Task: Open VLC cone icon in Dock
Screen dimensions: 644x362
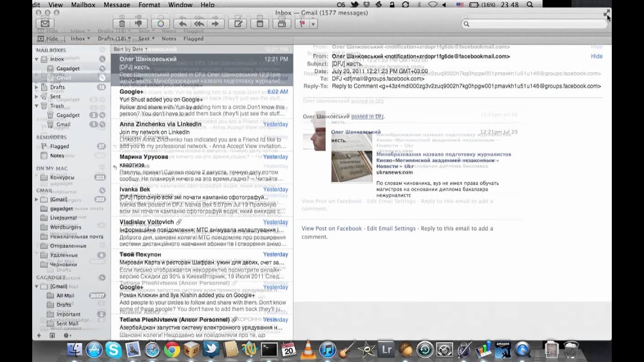Action: tap(308, 349)
